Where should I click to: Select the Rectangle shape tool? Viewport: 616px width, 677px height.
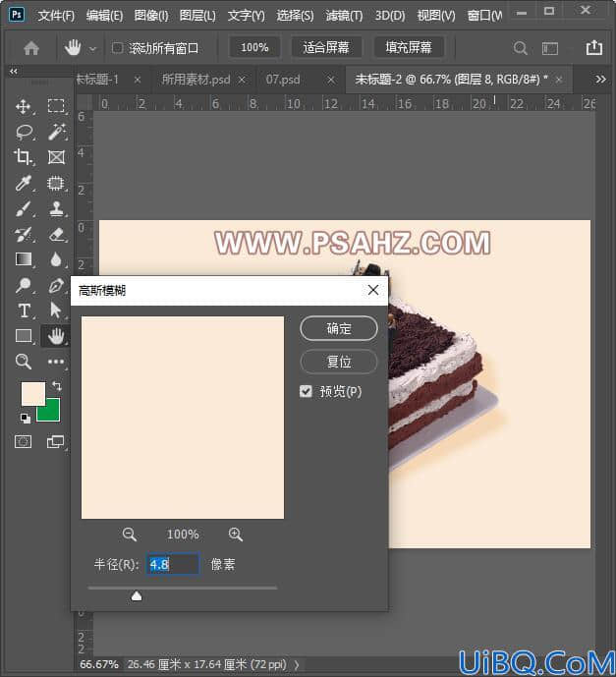click(x=24, y=336)
